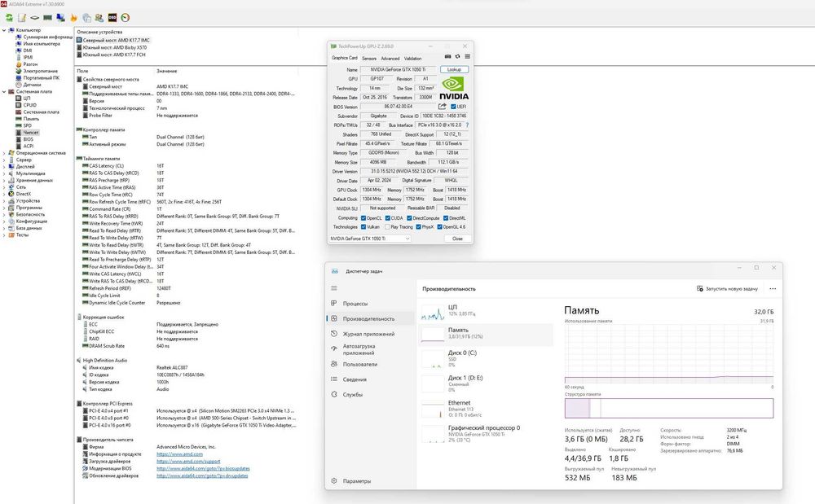Open the three-dot more menu in Task Manager
The width and height of the screenshot is (815, 504).
tap(773, 288)
